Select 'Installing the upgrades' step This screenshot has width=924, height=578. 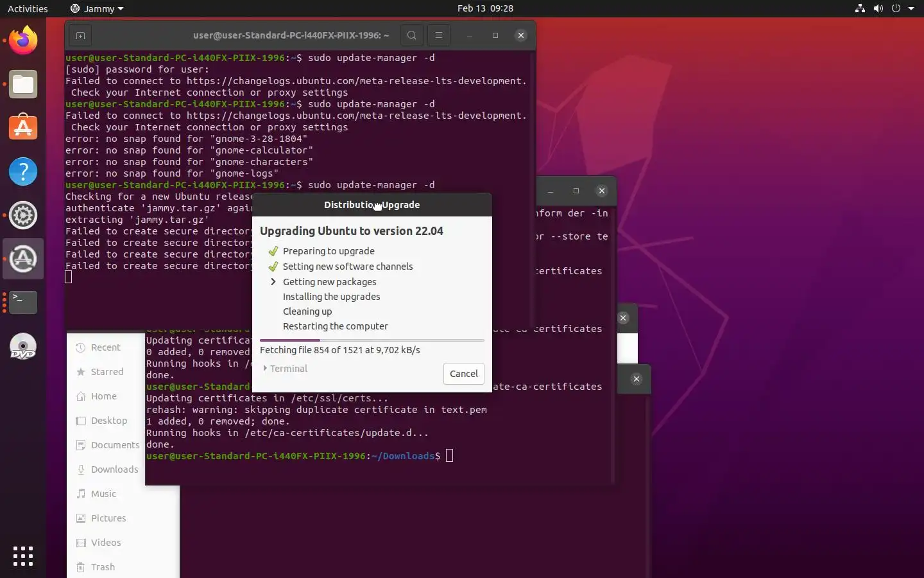coord(331,297)
